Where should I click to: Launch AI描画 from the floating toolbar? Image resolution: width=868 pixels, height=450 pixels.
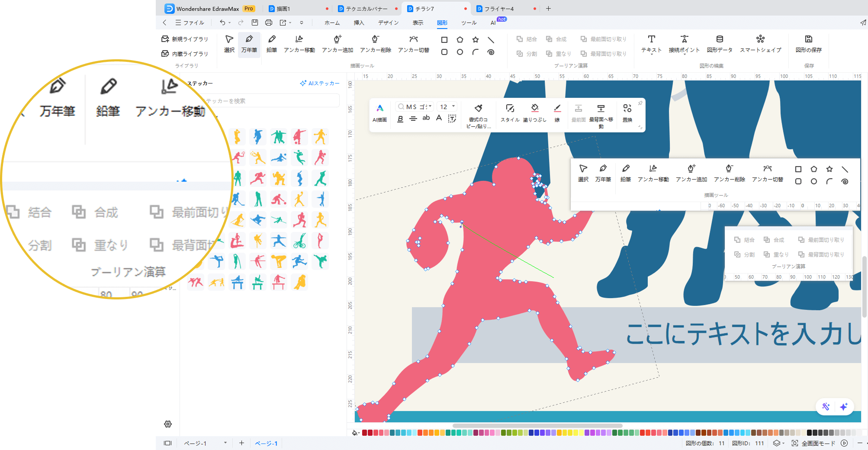tap(379, 112)
